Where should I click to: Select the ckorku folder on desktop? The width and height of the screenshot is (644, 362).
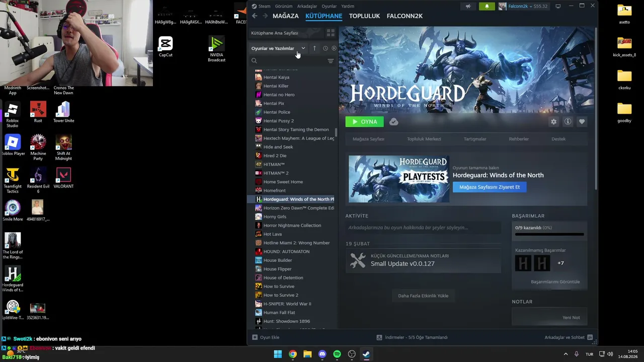(x=624, y=79)
